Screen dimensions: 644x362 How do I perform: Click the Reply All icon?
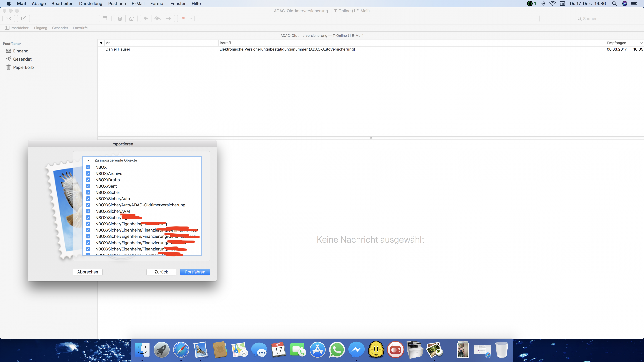(x=157, y=18)
